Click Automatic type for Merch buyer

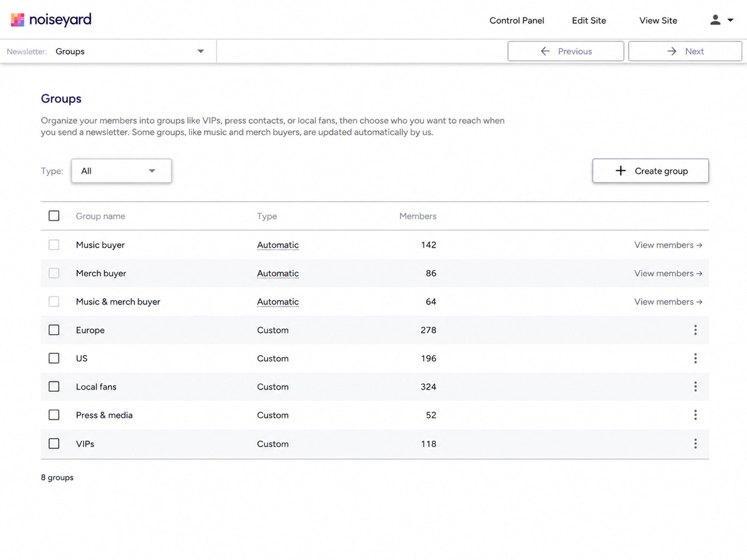278,273
